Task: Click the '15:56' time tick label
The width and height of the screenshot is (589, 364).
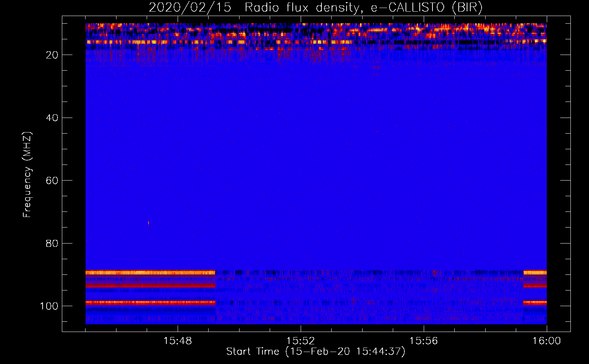Action: tap(424, 341)
